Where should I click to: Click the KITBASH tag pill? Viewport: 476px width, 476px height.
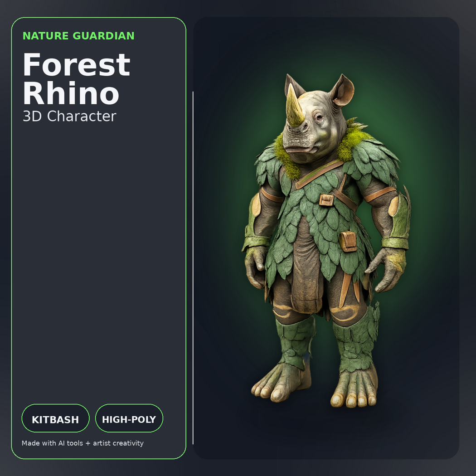56,418
